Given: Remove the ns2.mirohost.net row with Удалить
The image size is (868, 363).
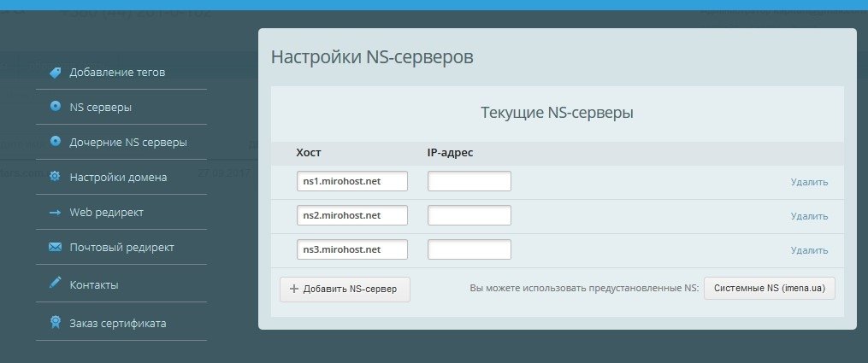Looking at the screenshot, I should [809, 216].
